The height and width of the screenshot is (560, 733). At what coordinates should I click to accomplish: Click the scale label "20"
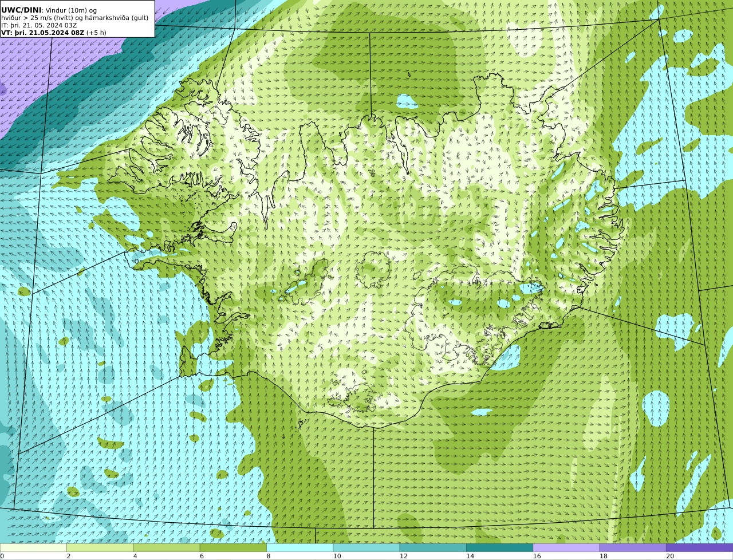click(x=670, y=556)
